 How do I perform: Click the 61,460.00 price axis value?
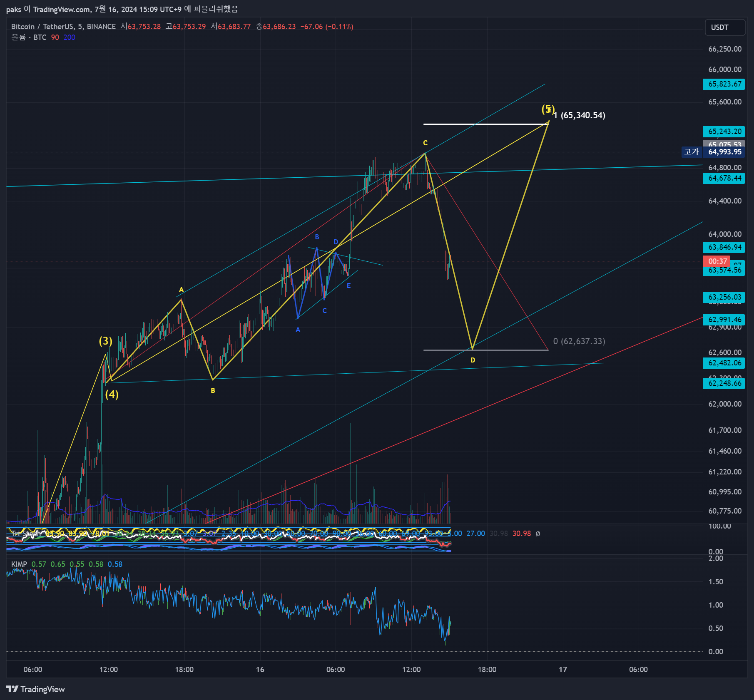[725, 451]
